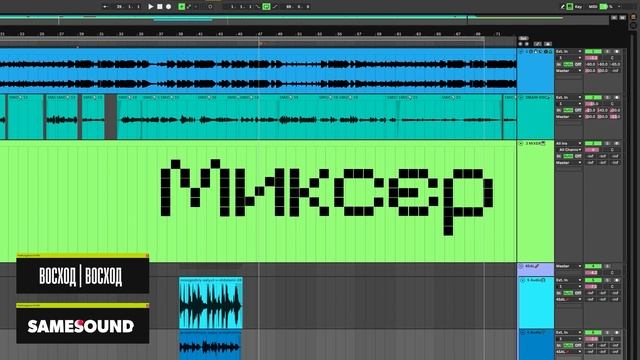
Task: Solo the 5 Audio track
Action: pyautogui.click(x=607, y=280)
